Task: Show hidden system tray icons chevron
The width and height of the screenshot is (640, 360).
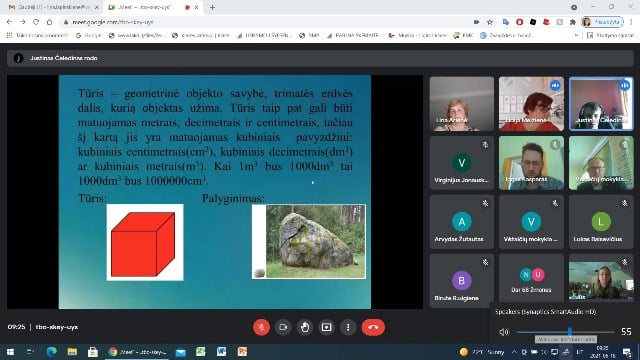Action: tap(514, 352)
